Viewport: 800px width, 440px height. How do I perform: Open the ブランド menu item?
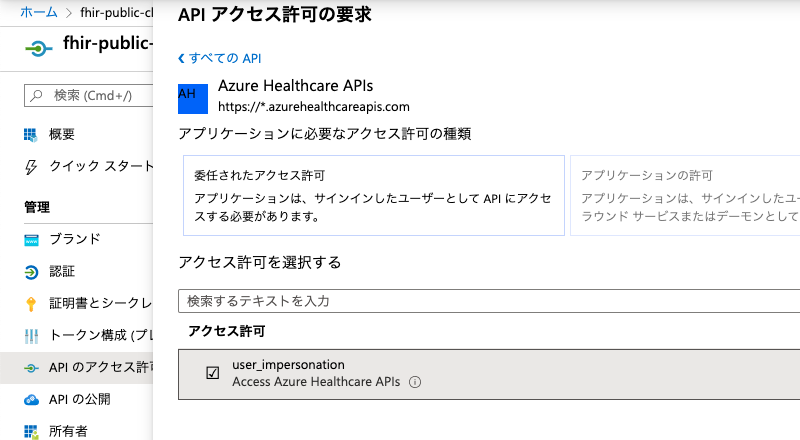click(x=77, y=239)
